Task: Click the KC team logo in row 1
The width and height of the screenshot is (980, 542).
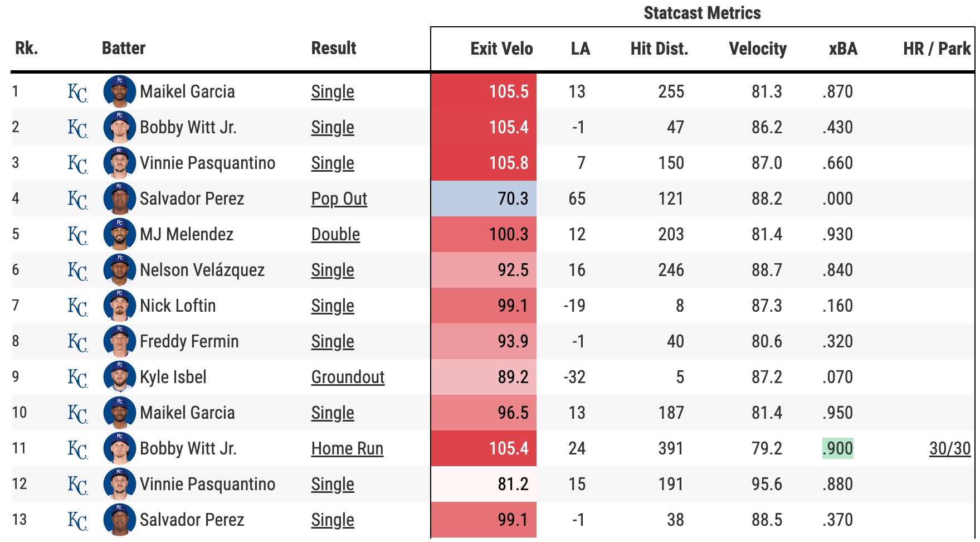Action: [77, 92]
